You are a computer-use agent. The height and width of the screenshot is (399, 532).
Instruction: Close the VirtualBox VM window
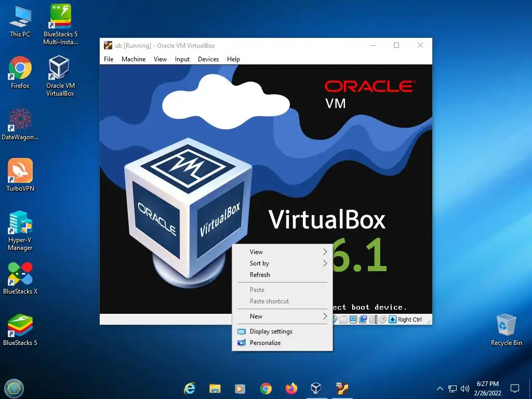pyautogui.click(x=420, y=46)
